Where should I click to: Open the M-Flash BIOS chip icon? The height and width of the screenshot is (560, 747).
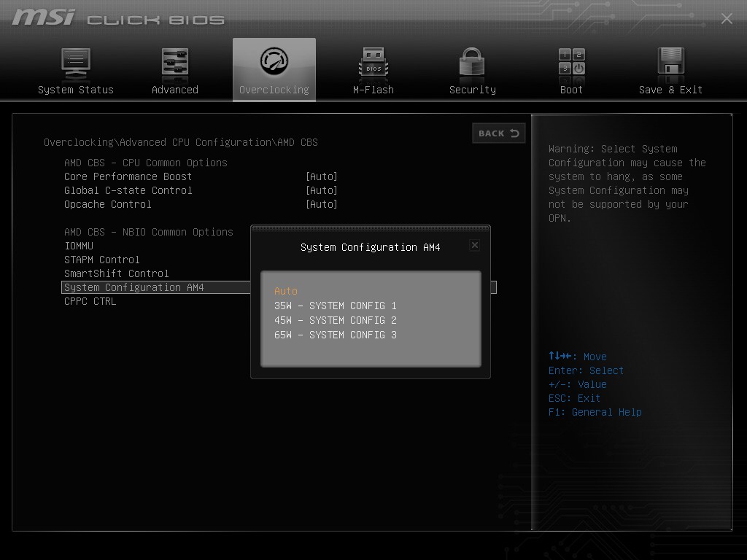373,62
